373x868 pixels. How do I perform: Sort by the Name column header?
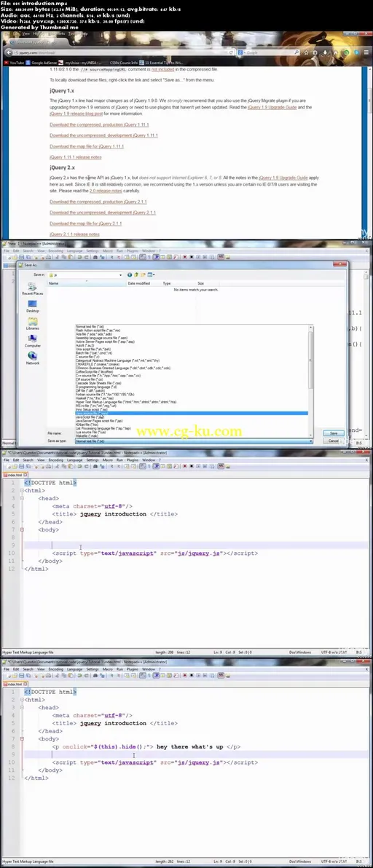pyautogui.click(x=87, y=283)
